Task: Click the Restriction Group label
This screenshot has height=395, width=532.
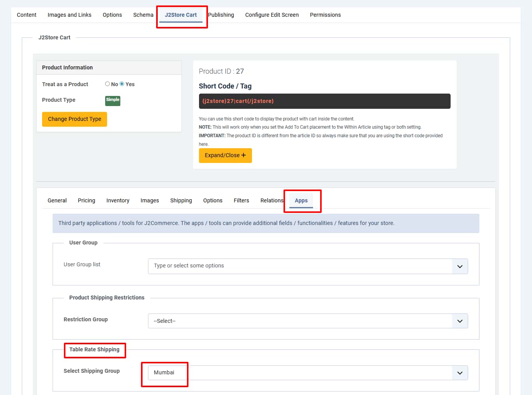Action: point(86,319)
